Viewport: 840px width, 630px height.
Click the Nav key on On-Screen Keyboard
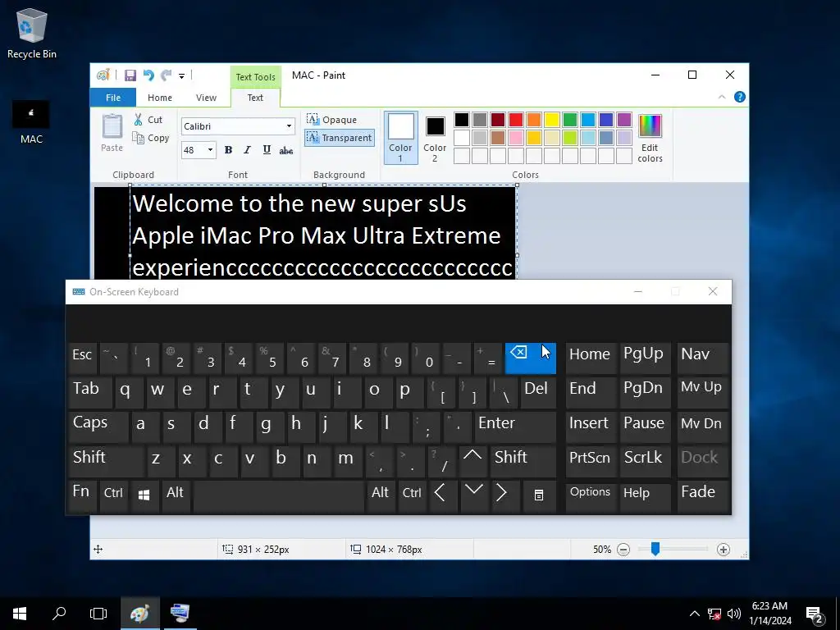click(702, 358)
